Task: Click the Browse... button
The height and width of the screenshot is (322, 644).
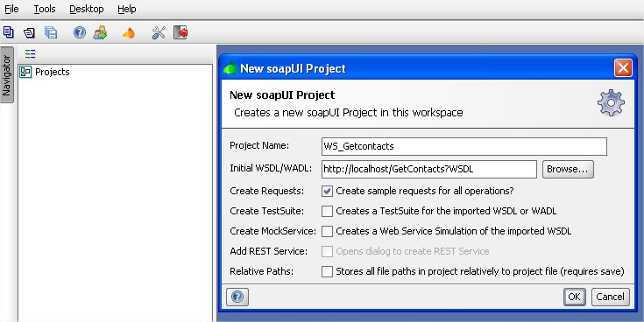Action: (x=568, y=169)
